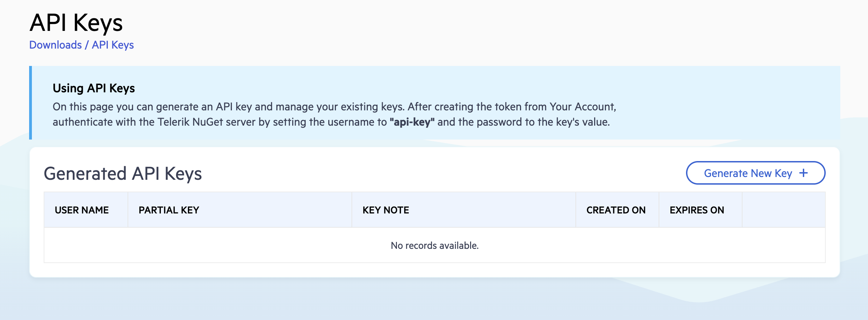Select the API Keys breadcrumb entry
Screen dimensions: 868x320
pyautogui.click(x=112, y=44)
